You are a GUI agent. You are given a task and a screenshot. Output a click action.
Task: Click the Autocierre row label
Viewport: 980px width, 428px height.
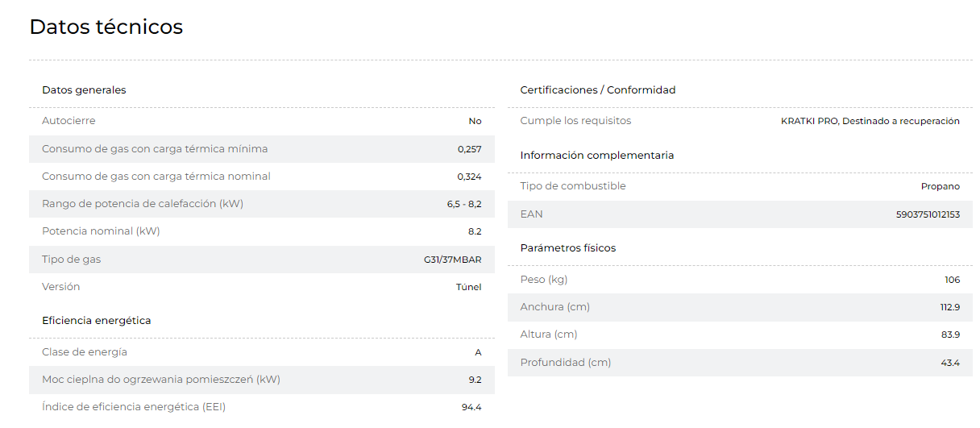coord(69,121)
